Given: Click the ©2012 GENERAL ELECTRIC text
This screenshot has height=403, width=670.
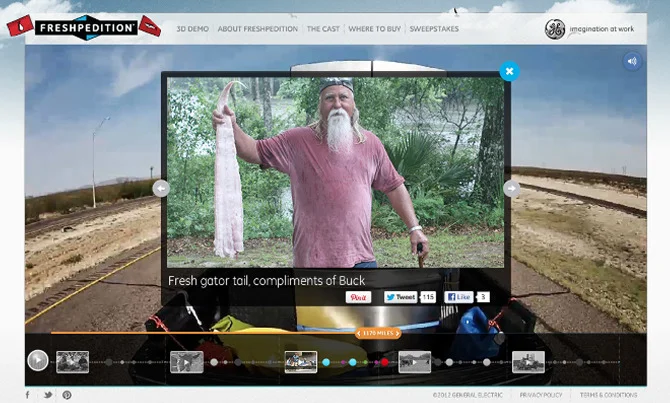Looking at the screenshot, I should [467, 395].
